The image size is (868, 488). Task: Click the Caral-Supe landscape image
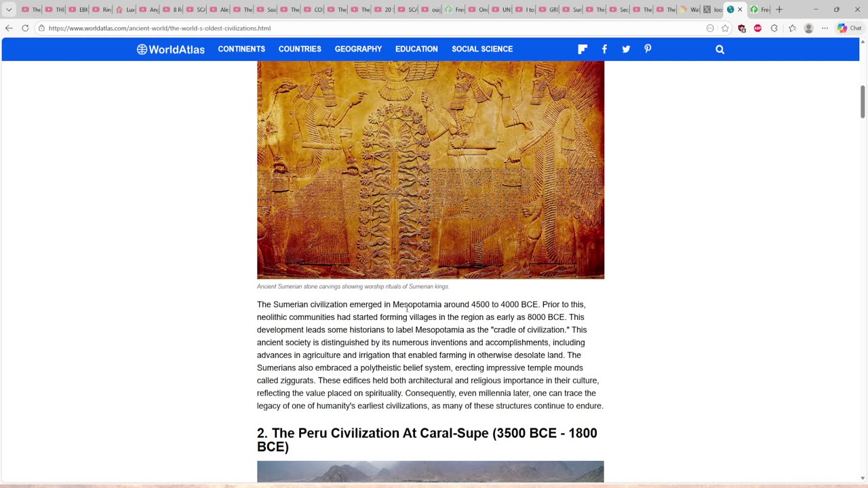[431, 472]
